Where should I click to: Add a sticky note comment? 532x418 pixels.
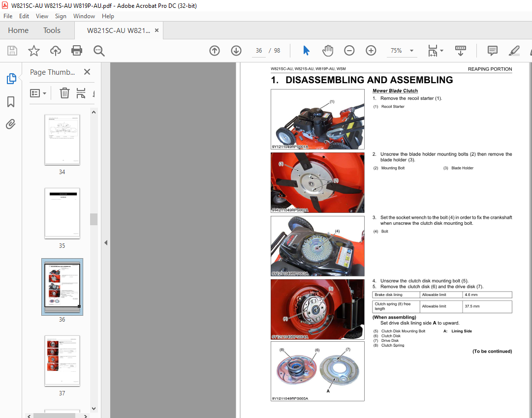(492, 51)
